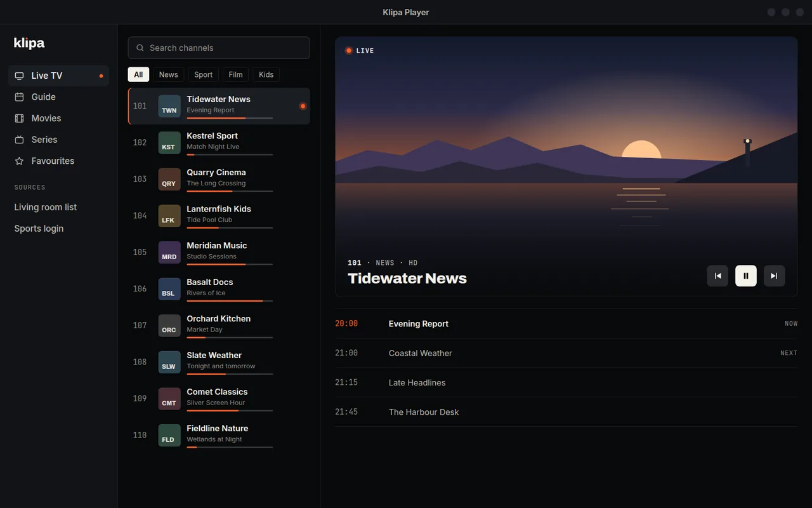This screenshot has height=508, width=812.
Task: Open the Guide section
Action: [x=58, y=97]
